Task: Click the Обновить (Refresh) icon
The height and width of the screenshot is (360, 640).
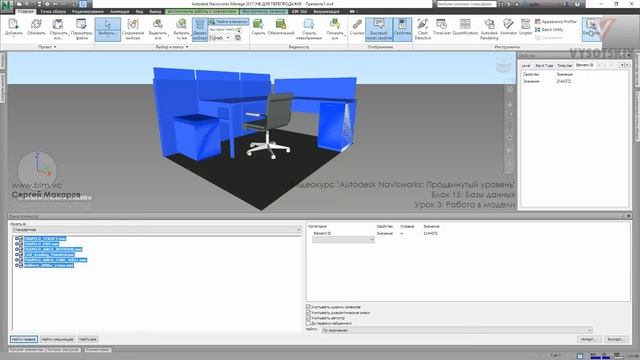Action: pyautogui.click(x=36, y=24)
